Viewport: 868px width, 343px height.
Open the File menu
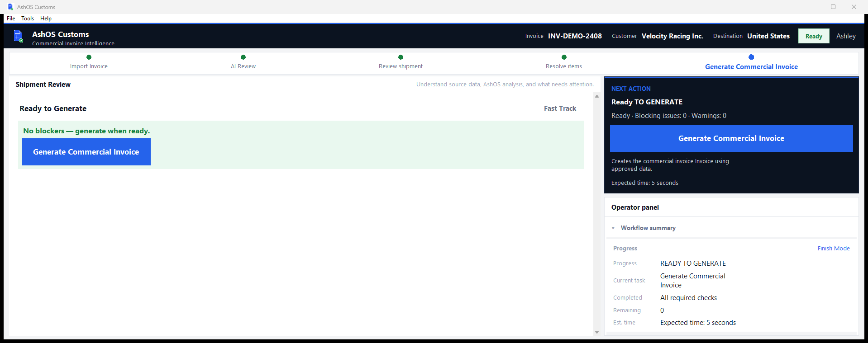click(11, 19)
